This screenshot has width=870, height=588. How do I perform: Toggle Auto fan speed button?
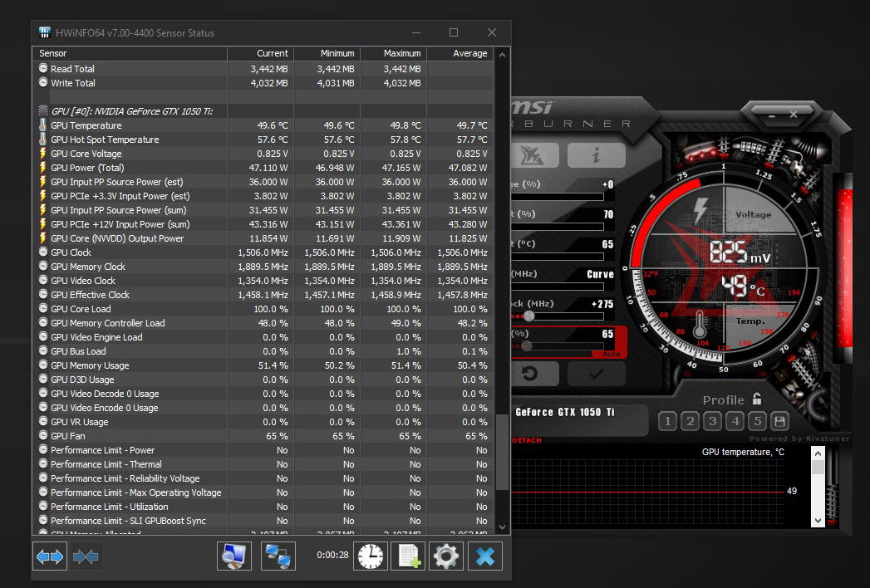[611, 353]
